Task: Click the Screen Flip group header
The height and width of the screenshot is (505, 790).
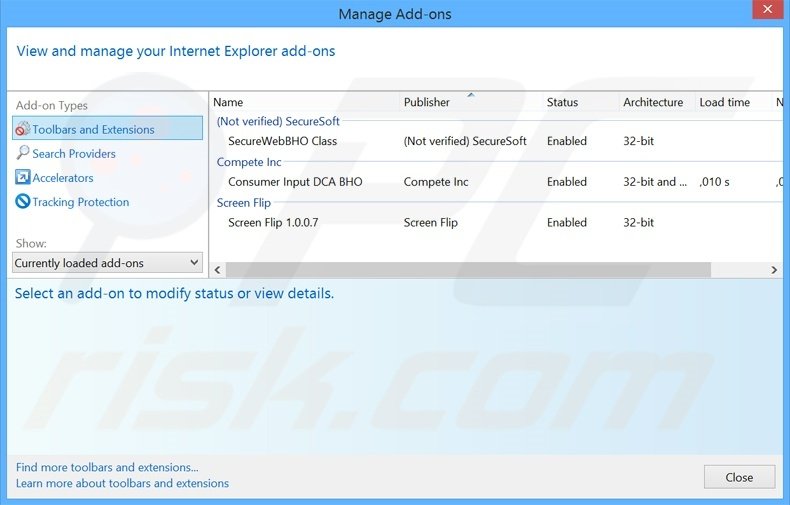Action: coord(244,203)
